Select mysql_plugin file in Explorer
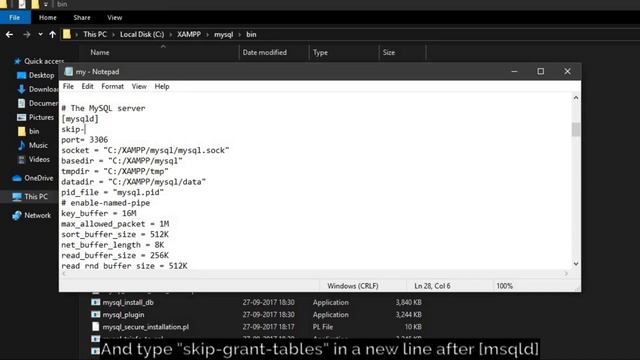The height and width of the screenshot is (360, 640). click(123, 315)
